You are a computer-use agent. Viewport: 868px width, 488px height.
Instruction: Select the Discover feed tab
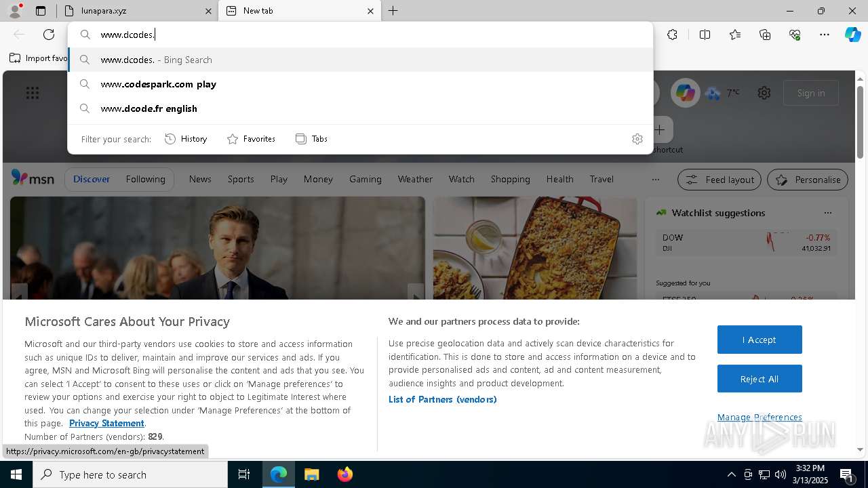click(92, 179)
